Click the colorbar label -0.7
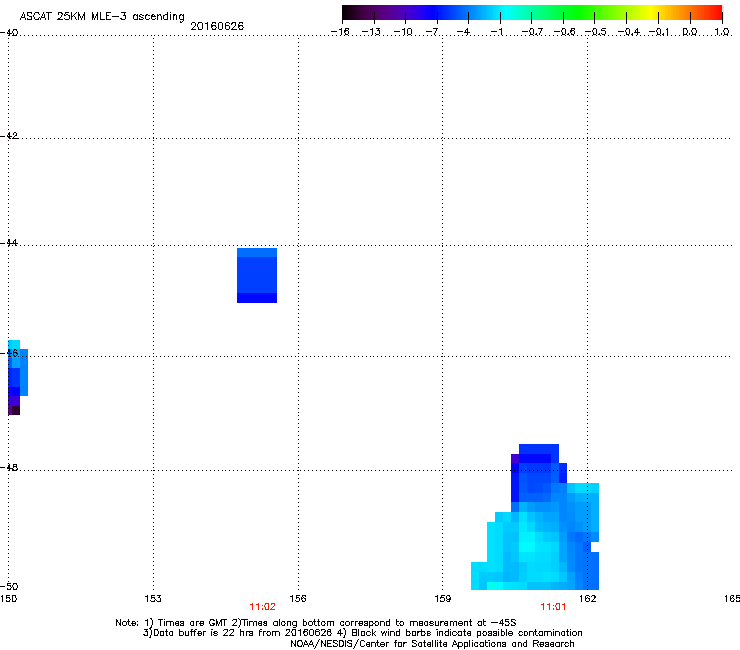Image resolution: width=740 pixels, height=650 pixels. [532, 32]
